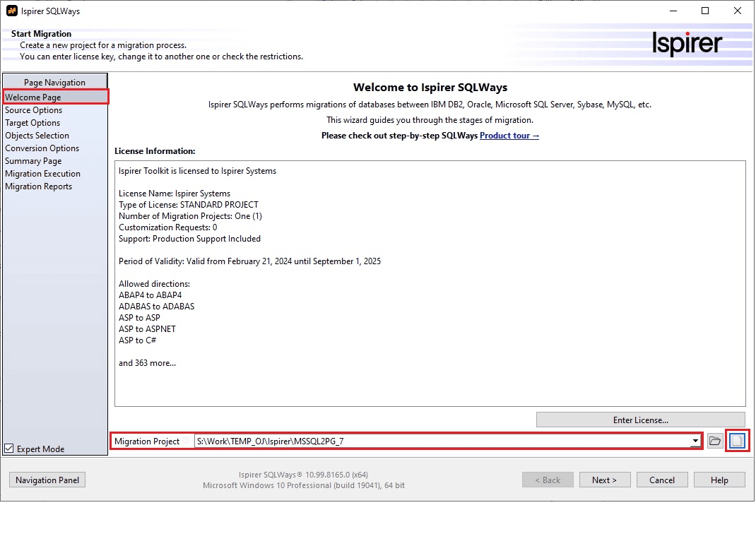Open Migration Reports page

[x=39, y=186]
